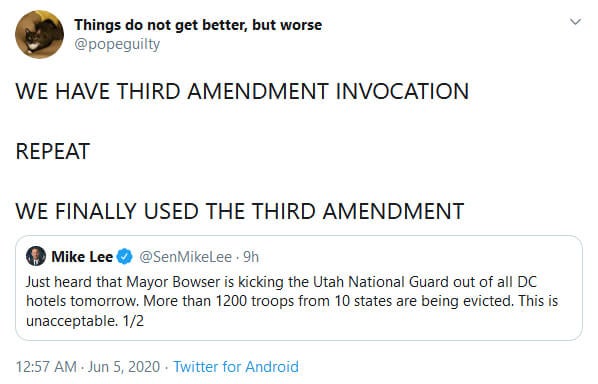Click the 12:57 AM Jun 5, 2020 timestamp
598x384 pixels.
coord(88,367)
